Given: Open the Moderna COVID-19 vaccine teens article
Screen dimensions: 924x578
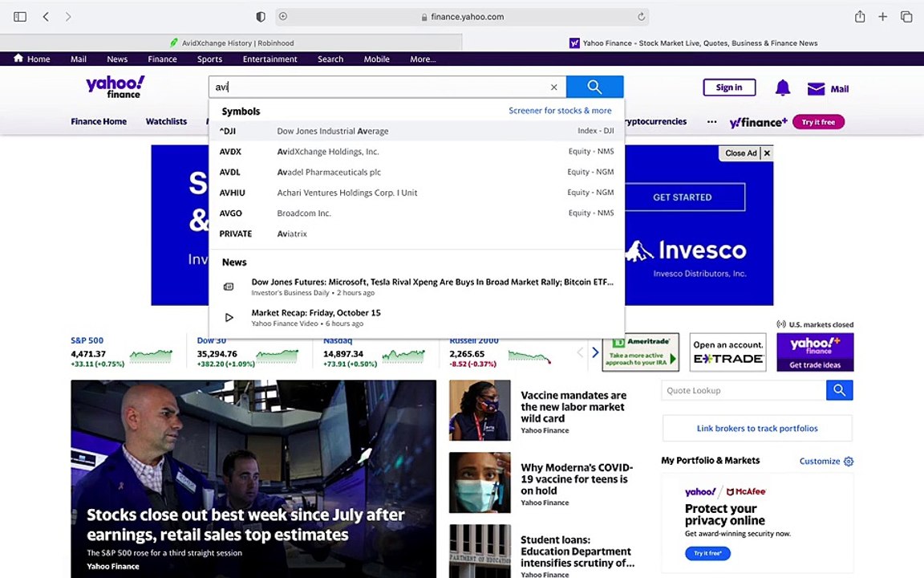Looking at the screenshot, I should [577, 479].
